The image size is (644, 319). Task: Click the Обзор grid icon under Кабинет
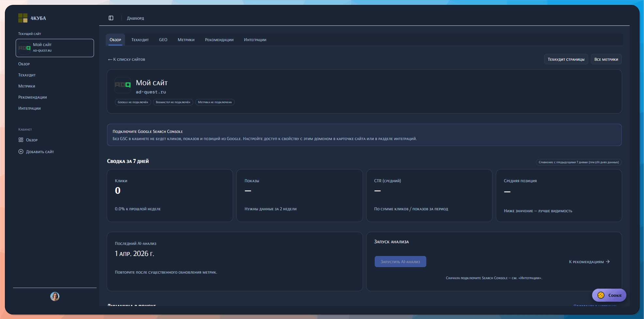click(x=21, y=140)
